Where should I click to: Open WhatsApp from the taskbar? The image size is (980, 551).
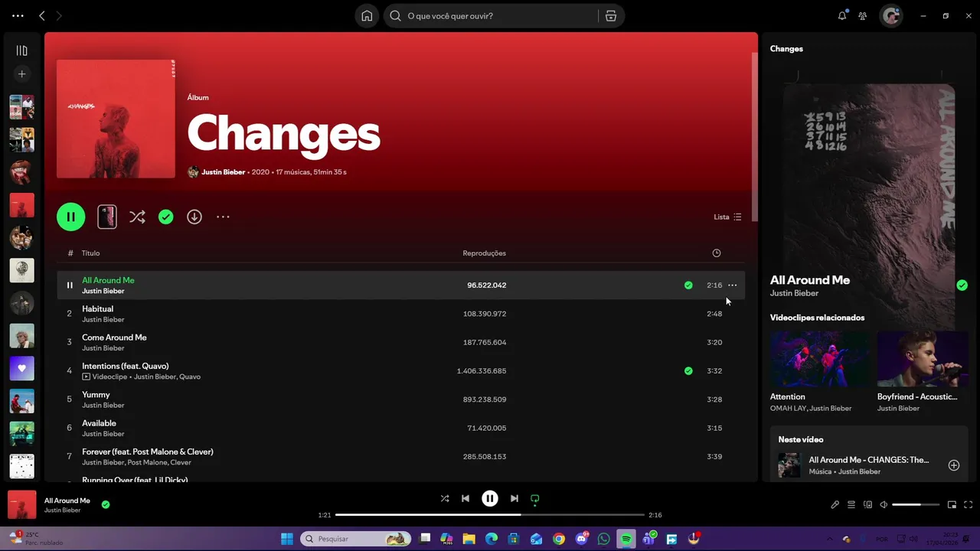(x=604, y=539)
